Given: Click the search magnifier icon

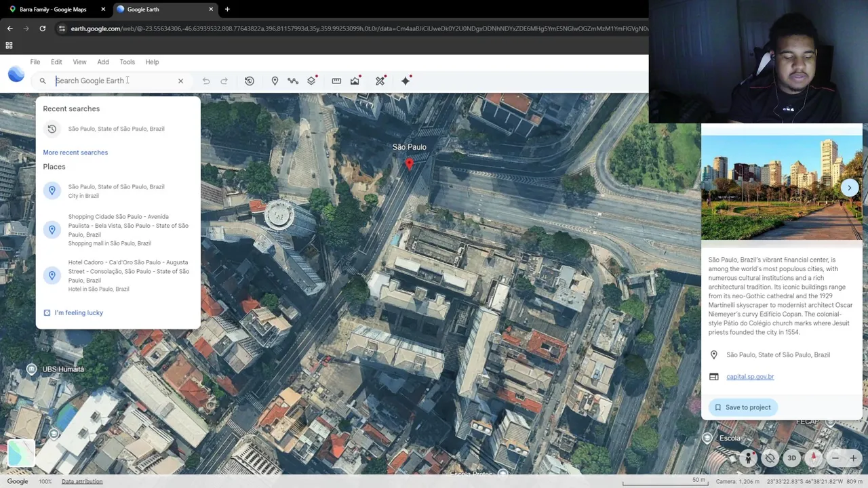Looking at the screenshot, I should [x=43, y=81].
